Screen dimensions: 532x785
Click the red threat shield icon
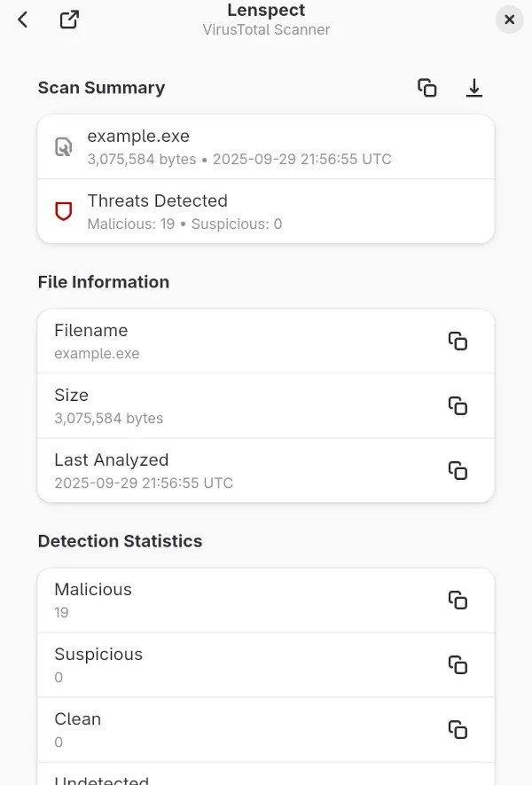pyautogui.click(x=62, y=211)
